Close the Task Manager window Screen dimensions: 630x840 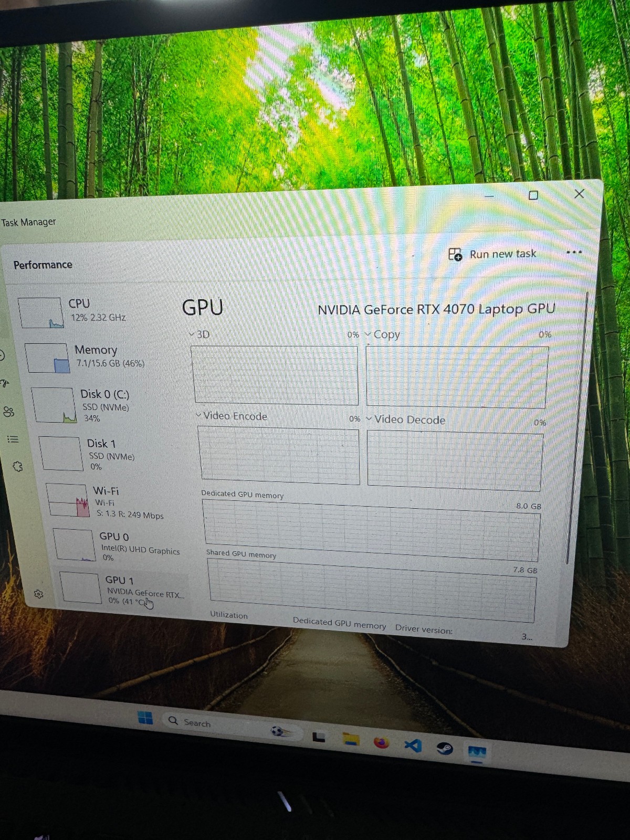[x=579, y=194]
